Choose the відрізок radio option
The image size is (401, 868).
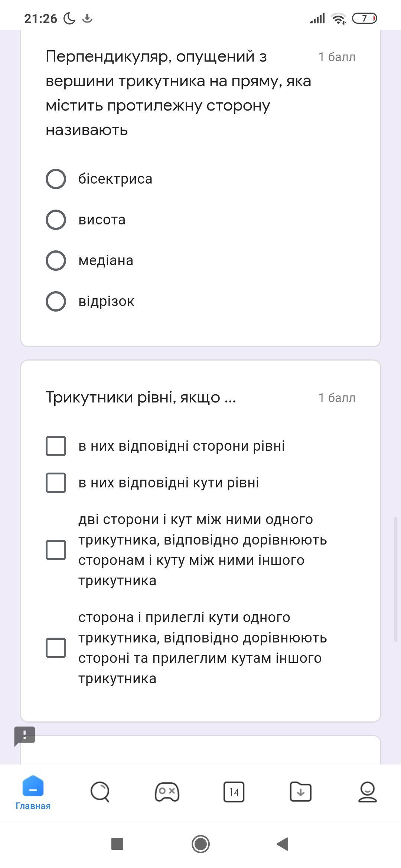pyautogui.click(x=56, y=301)
